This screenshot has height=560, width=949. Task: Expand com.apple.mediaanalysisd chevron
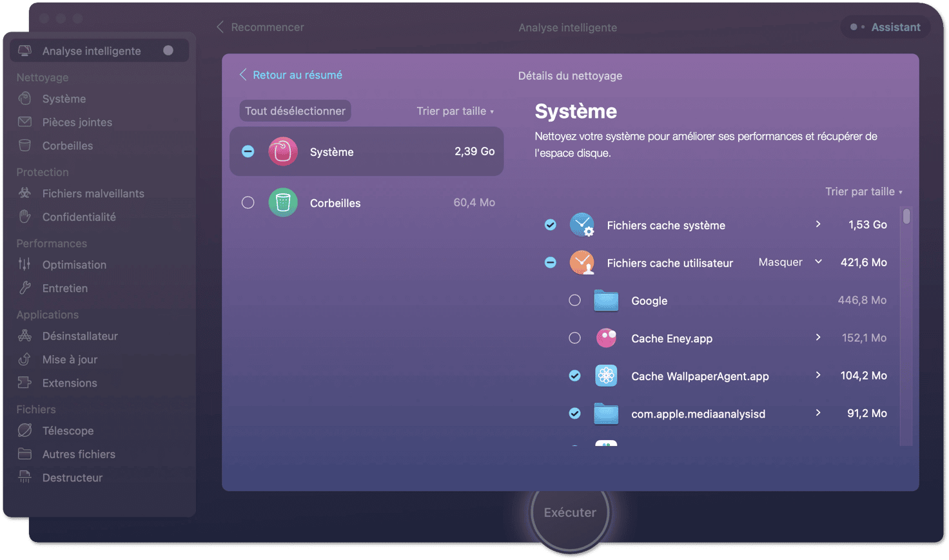pos(818,413)
